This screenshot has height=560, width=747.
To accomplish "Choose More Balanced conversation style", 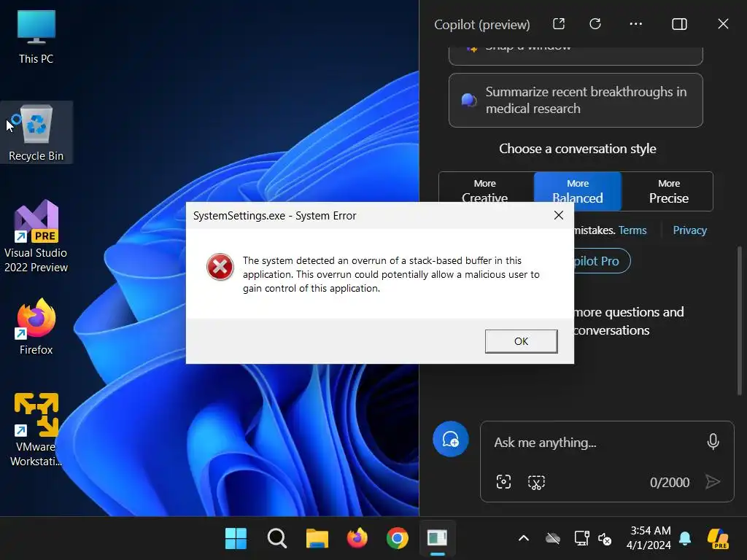I will 578,192.
